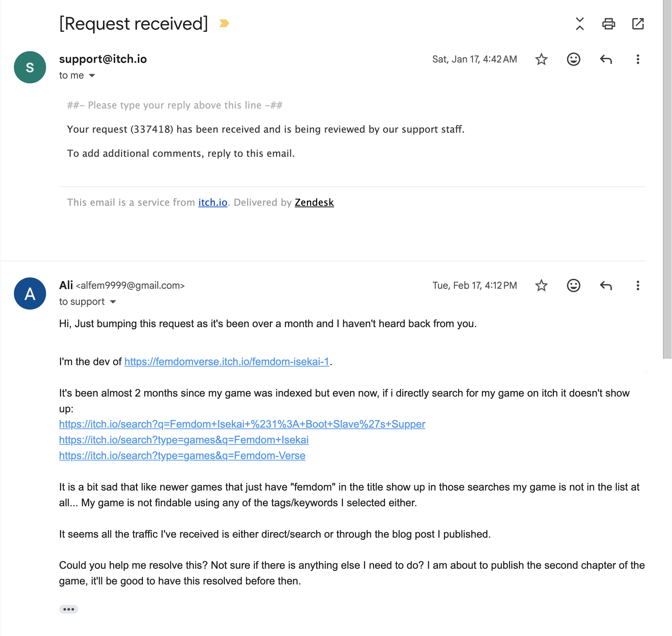Star the message from Ali
The height and width of the screenshot is (636, 672).
pyautogui.click(x=541, y=285)
